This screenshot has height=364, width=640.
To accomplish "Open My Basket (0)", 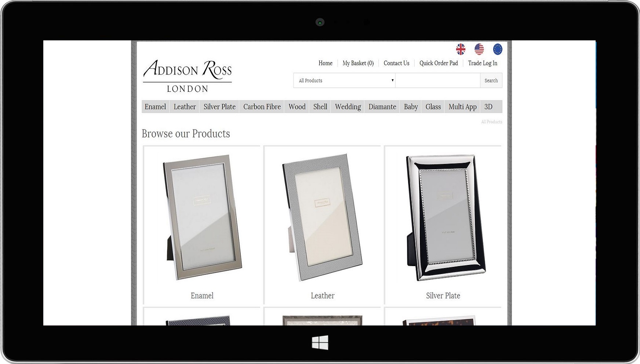I will (358, 63).
